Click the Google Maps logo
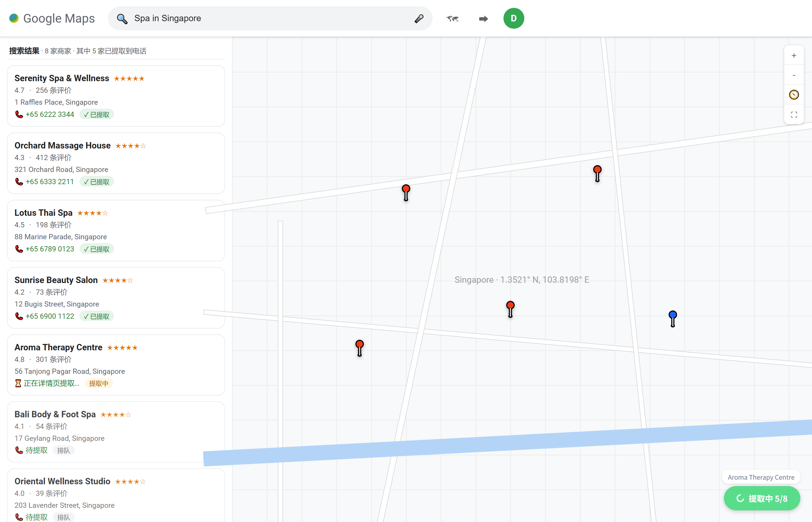Viewport: 812px width, 522px height. coord(52,18)
